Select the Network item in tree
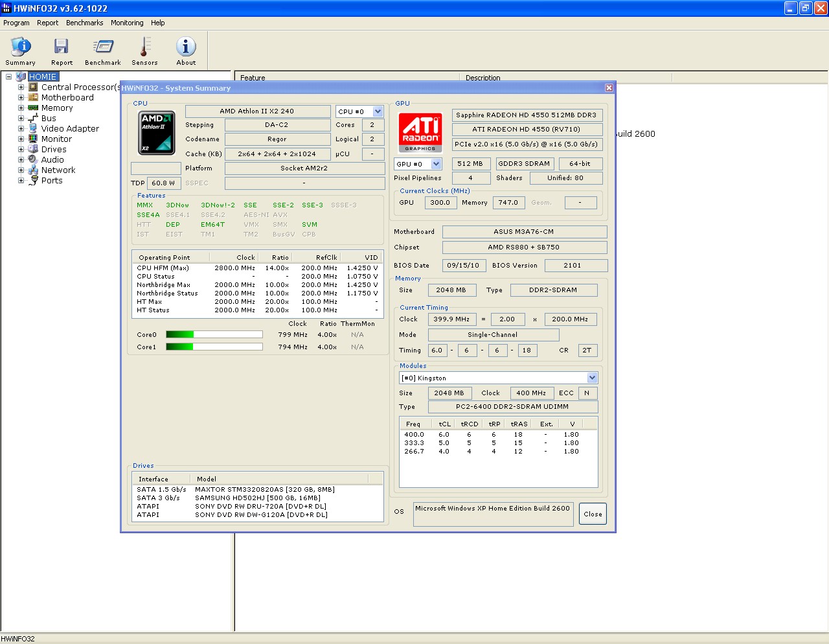 pyautogui.click(x=58, y=170)
